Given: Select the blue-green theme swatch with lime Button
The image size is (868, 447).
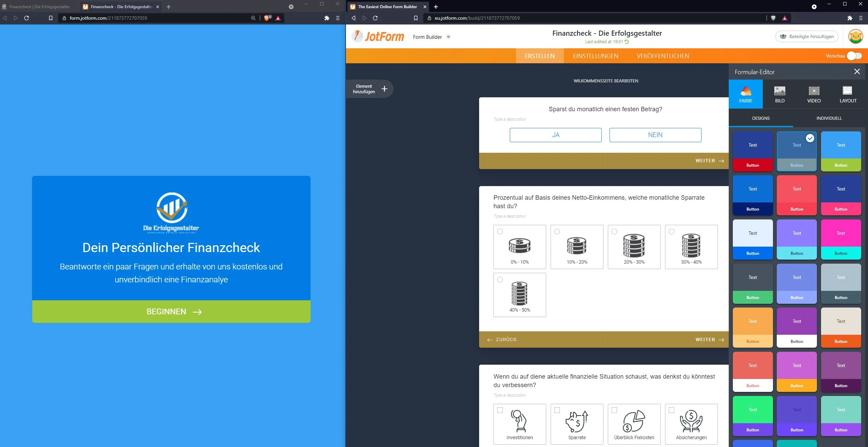Looking at the screenshot, I should (x=841, y=151).
